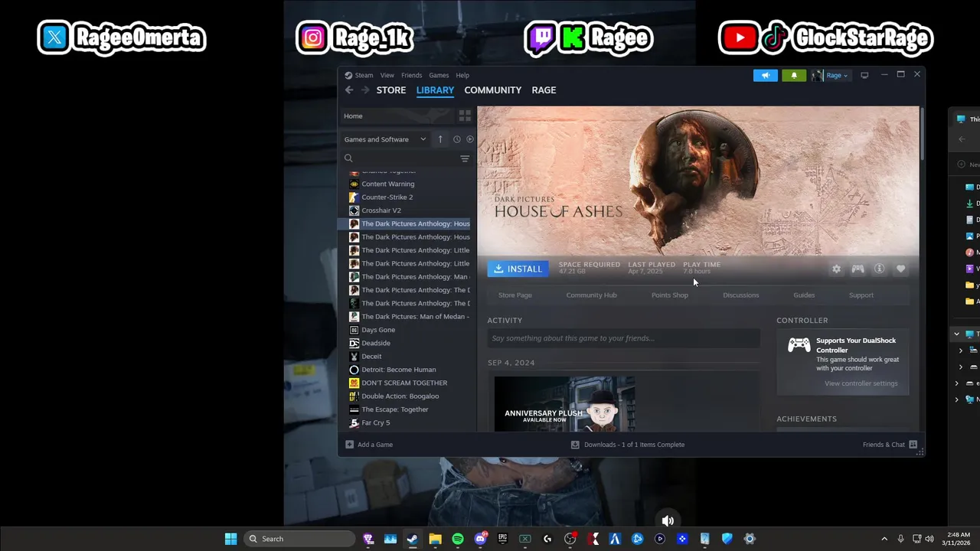Image resolution: width=980 pixels, height=551 pixels.
Task: Click the Steam taskbar icon
Action: coord(413,539)
